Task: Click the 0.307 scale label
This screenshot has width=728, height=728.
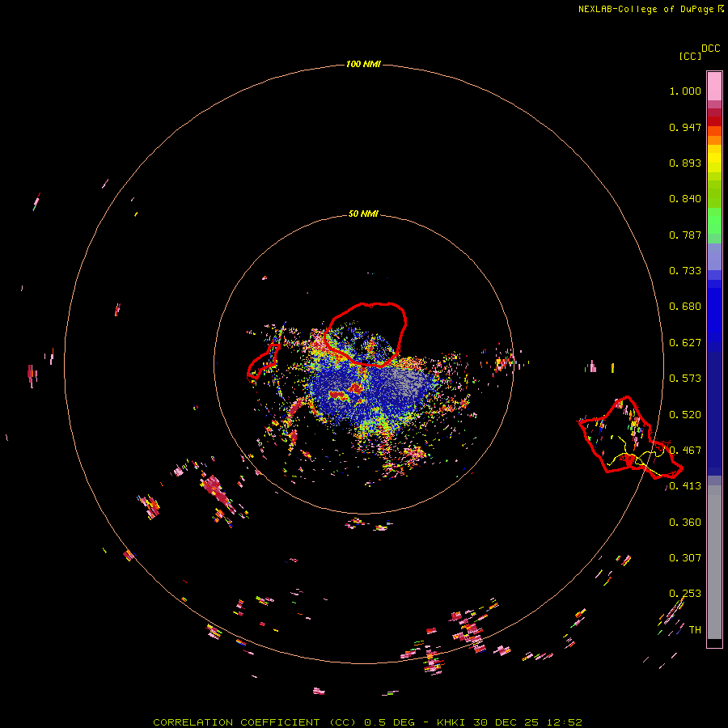Action: coord(685,558)
